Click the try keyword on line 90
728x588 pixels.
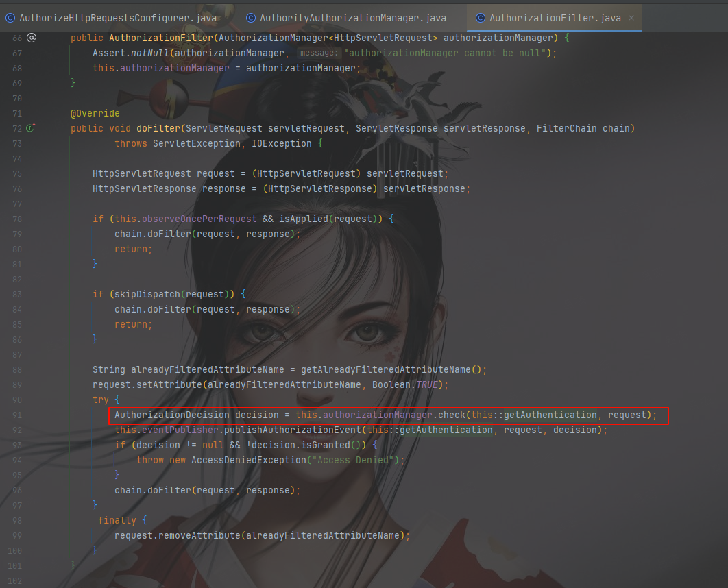point(101,400)
